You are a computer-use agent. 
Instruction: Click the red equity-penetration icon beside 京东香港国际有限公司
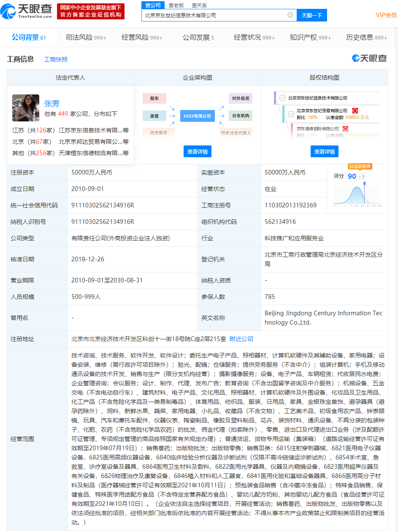[x=345, y=129]
